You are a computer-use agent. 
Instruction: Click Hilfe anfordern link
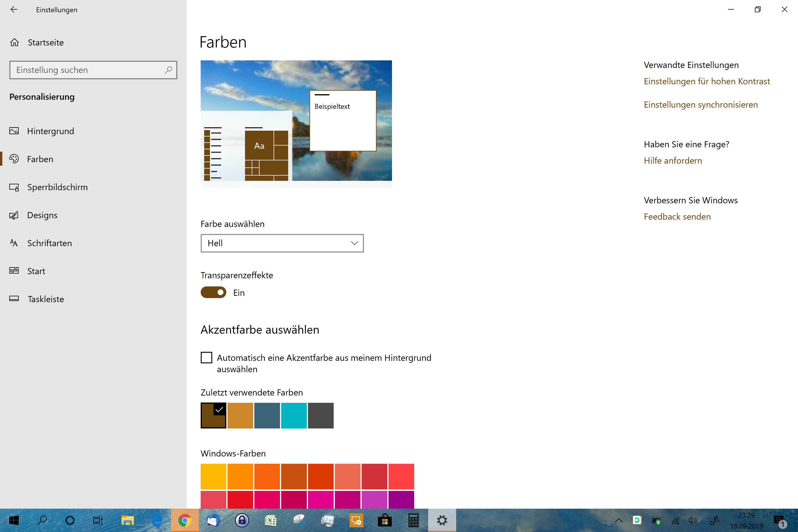[673, 161]
